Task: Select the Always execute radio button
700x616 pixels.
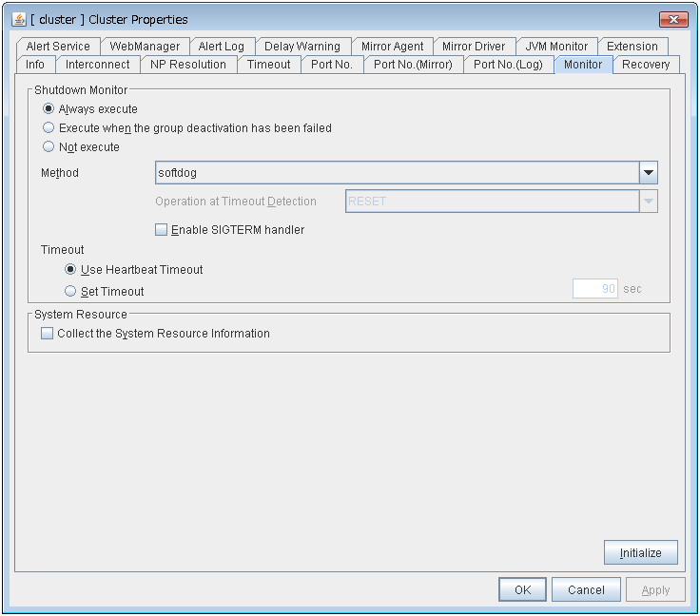Action: point(49,109)
